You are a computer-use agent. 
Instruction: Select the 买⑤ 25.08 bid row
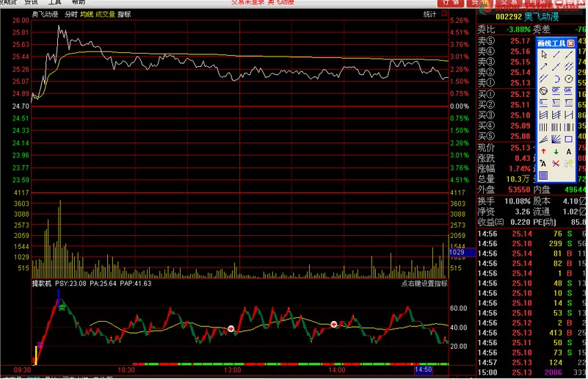tap(504, 136)
